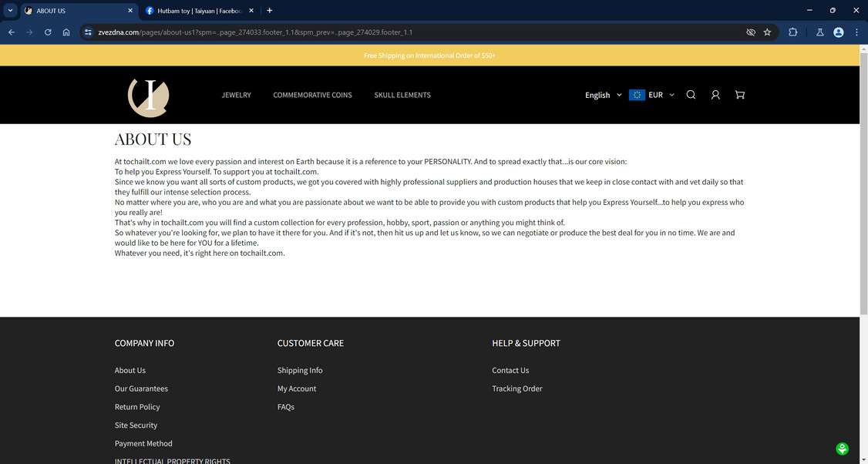Open FAQs footer link

coord(286,406)
